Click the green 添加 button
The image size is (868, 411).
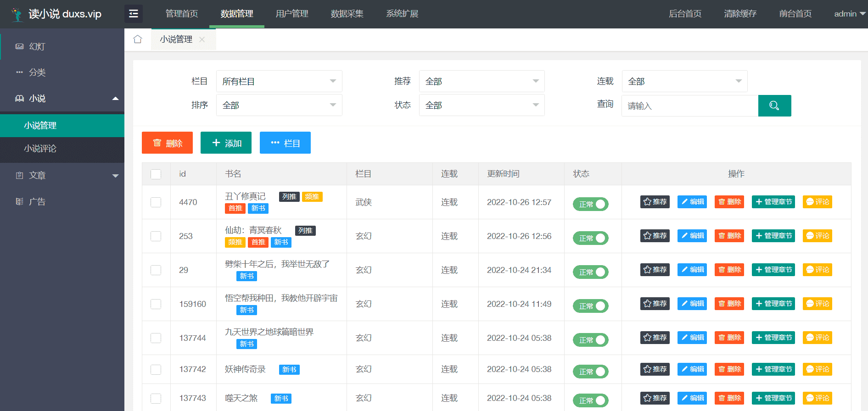(x=226, y=143)
